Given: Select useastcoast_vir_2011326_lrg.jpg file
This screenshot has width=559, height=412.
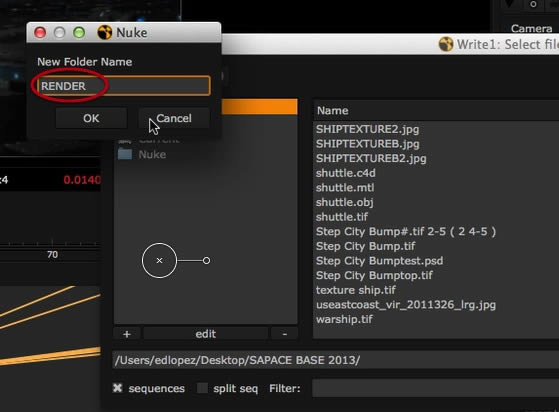Looking at the screenshot, I should tap(406, 305).
